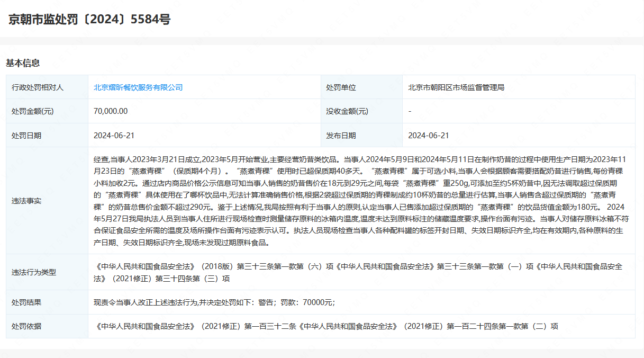
Task: Select the 70,000.00 penalty amount value
Action: pos(111,111)
